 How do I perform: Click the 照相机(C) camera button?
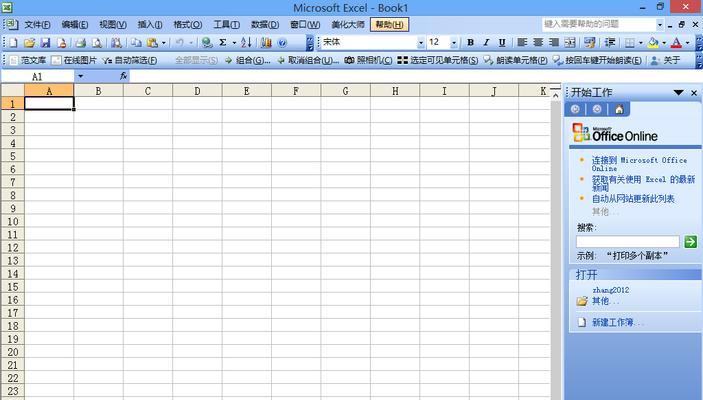369,60
